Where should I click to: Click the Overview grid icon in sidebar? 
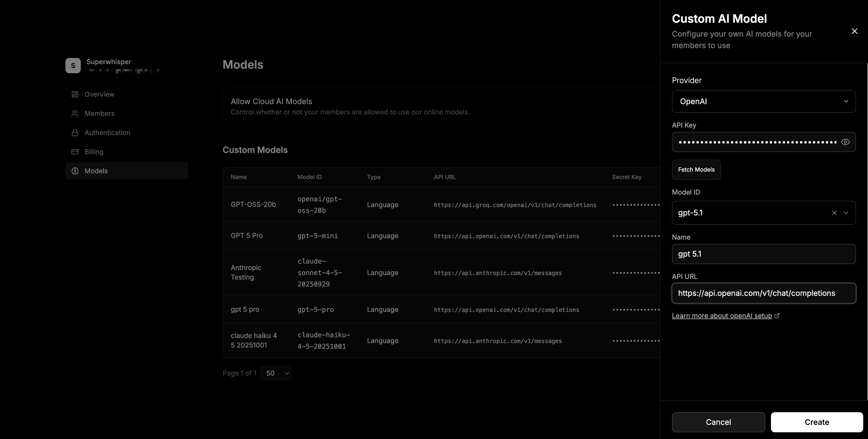click(x=75, y=94)
